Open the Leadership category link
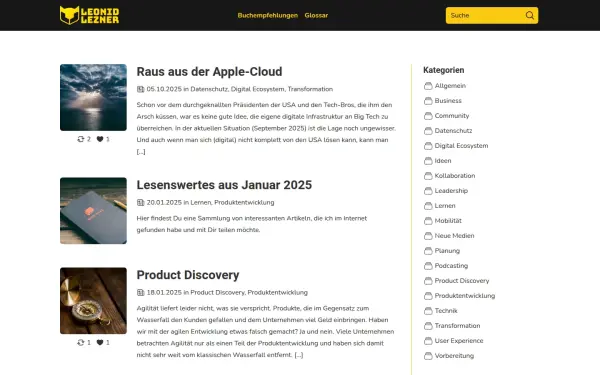 [451, 191]
